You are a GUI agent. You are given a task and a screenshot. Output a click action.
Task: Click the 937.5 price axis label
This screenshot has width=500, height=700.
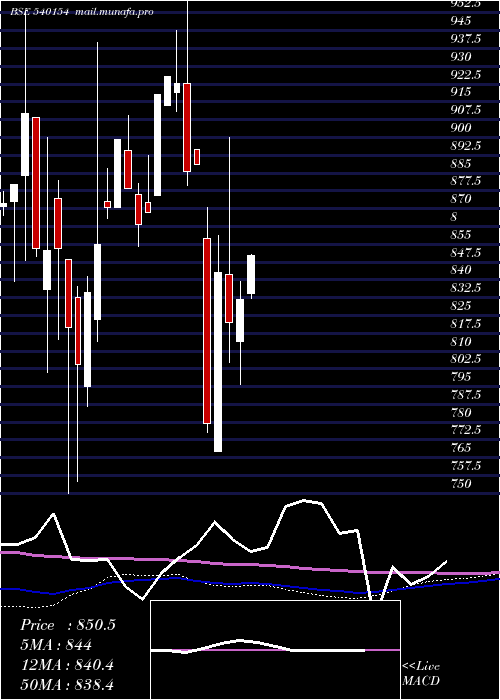(x=466, y=39)
